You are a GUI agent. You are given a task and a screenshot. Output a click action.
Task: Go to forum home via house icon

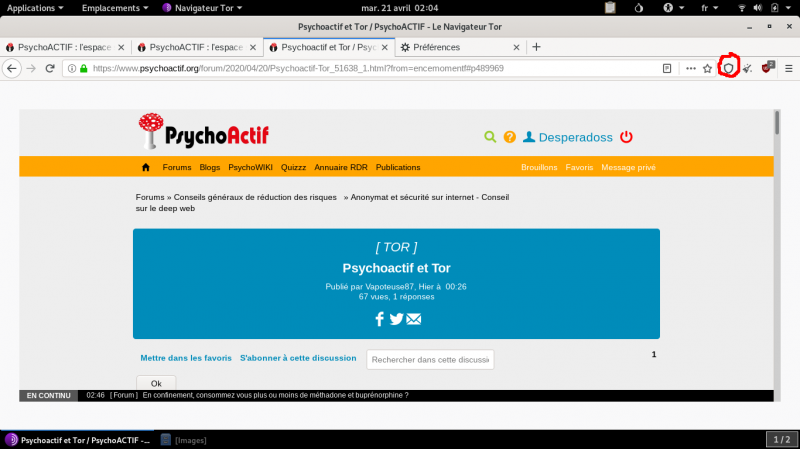pyautogui.click(x=146, y=167)
